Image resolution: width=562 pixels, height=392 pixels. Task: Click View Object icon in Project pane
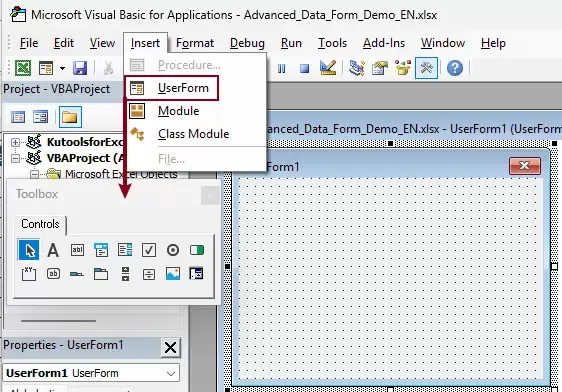(41, 117)
